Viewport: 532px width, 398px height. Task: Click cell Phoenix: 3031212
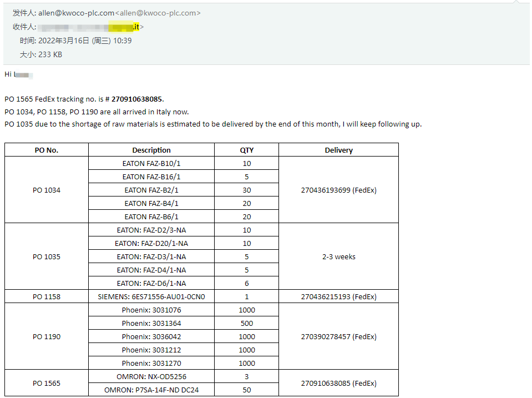[x=151, y=350]
